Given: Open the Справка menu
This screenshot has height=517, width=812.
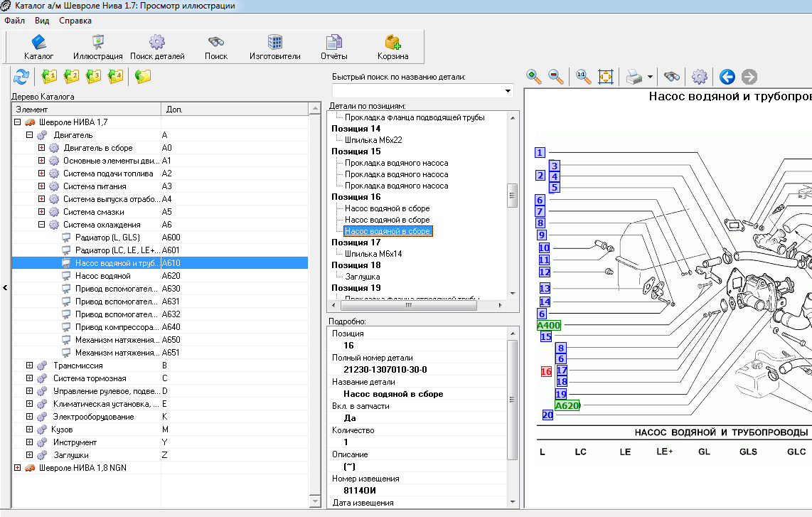Looking at the screenshot, I should 75,21.
